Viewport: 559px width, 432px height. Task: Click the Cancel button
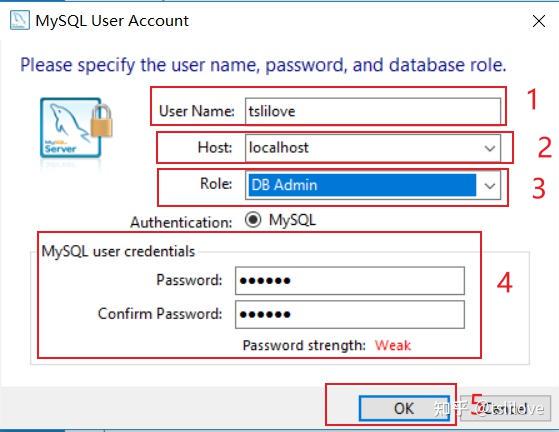point(506,408)
